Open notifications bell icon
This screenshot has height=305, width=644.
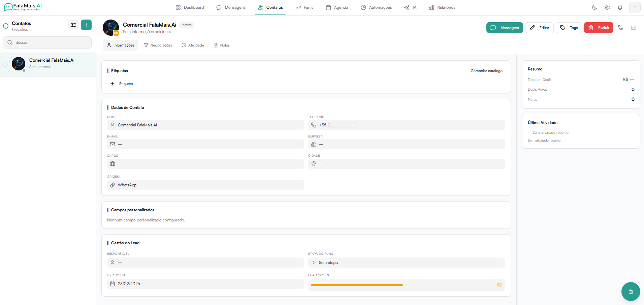[x=620, y=7]
